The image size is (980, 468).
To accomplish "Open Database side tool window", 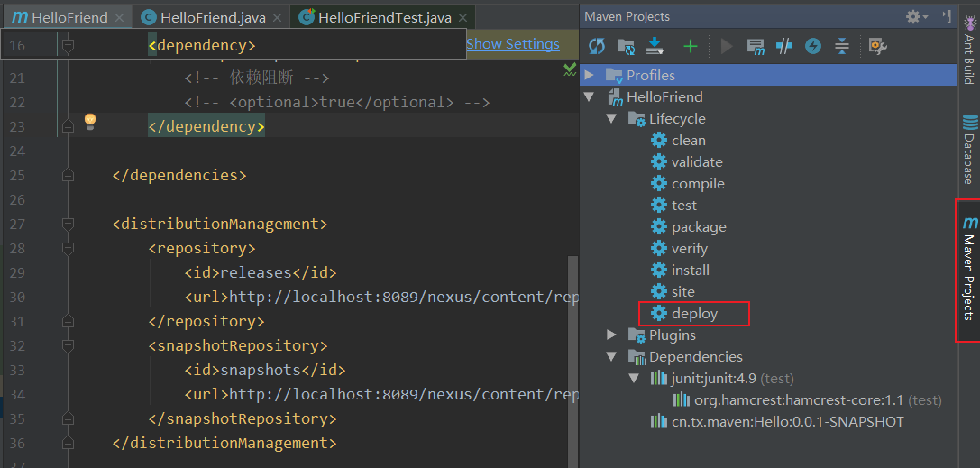I will tap(969, 150).
